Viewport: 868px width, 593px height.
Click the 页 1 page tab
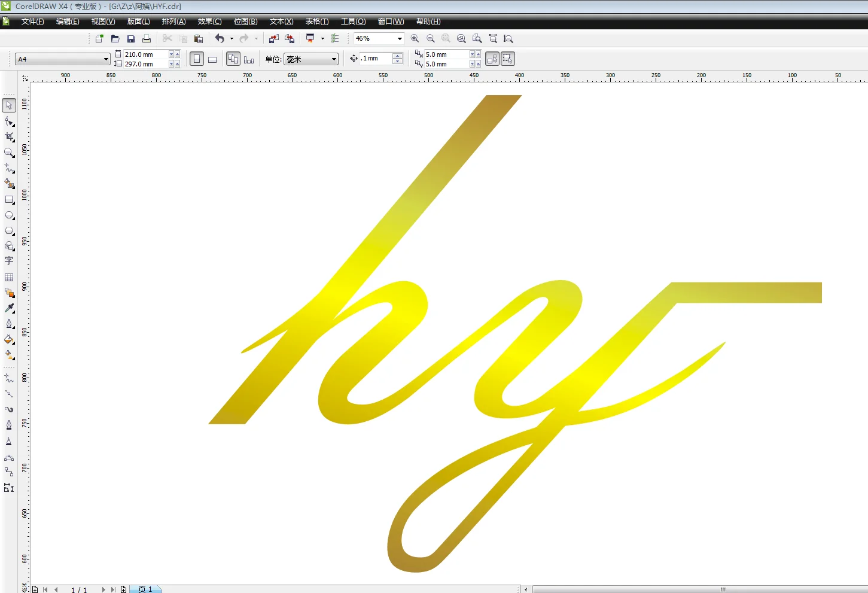pos(145,589)
